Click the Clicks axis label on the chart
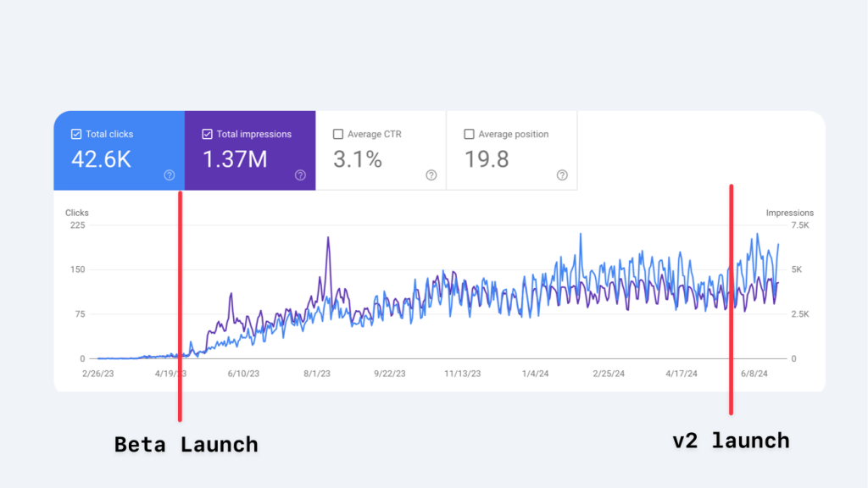This screenshot has height=488, width=868. (76, 213)
